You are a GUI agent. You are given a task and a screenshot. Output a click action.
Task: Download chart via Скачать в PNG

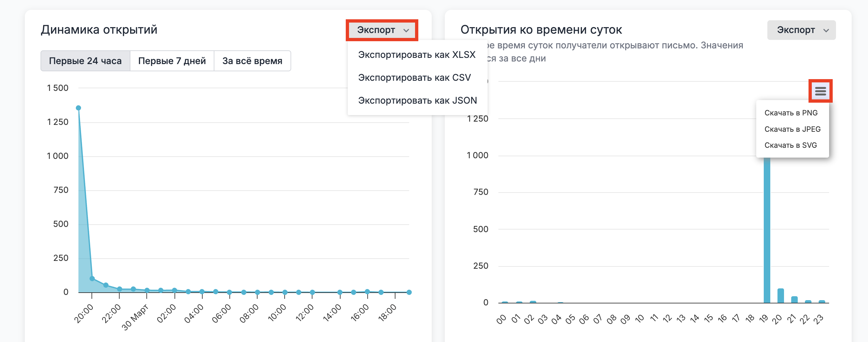[x=791, y=113]
